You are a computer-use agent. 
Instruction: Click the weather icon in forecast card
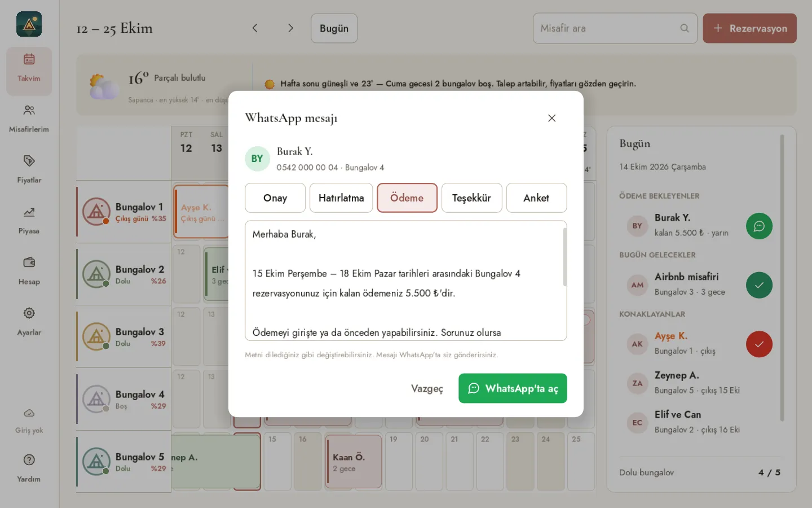point(104,86)
